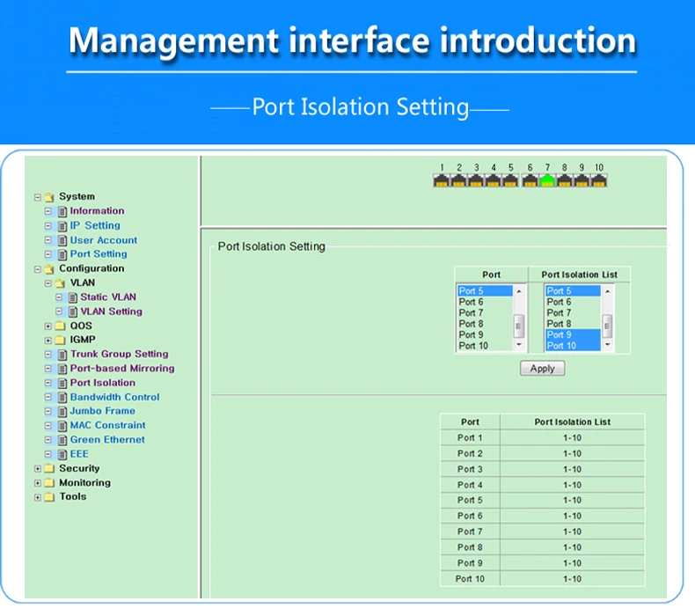The height and width of the screenshot is (616, 695).
Task: Click the Configuration folder icon
Action: point(49,269)
